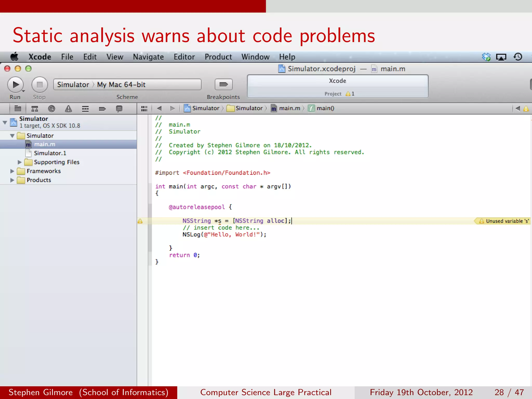532x399 pixels.
Task: Open the View menu
Action: click(x=115, y=57)
